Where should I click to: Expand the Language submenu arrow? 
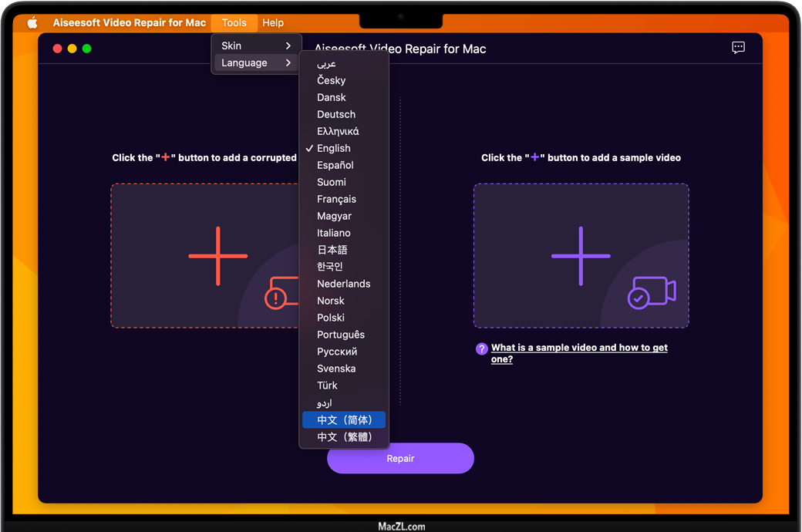click(x=288, y=62)
